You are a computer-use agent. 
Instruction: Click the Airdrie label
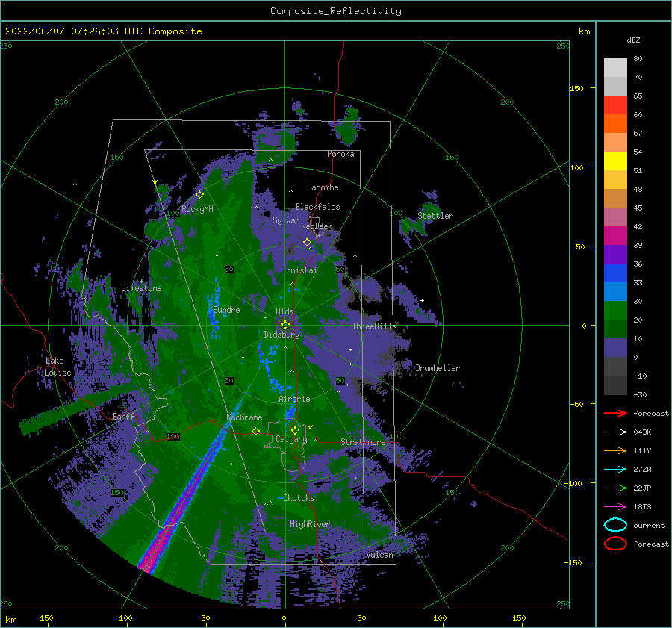point(294,399)
